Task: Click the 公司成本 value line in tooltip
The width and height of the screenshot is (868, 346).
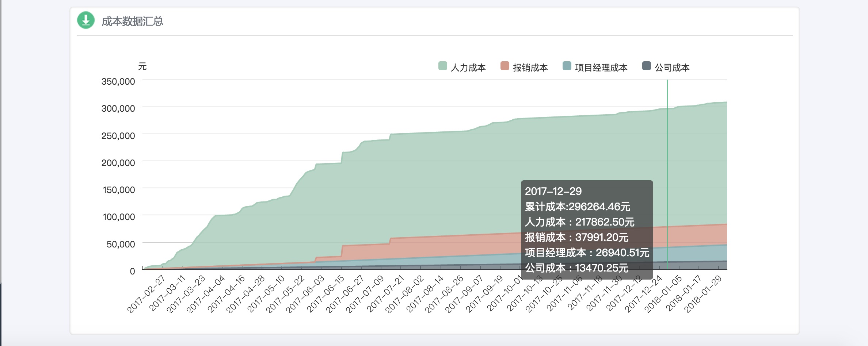Action: (x=576, y=268)
